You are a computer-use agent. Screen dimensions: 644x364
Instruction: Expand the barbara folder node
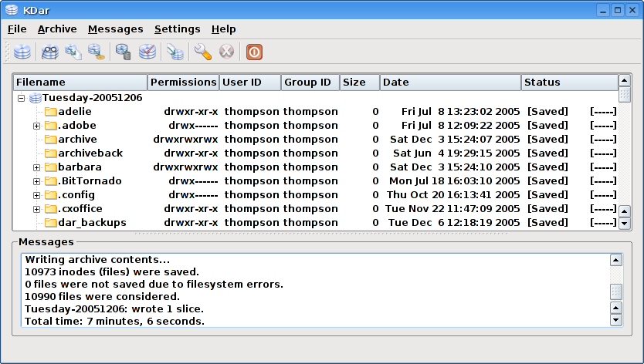36,167
